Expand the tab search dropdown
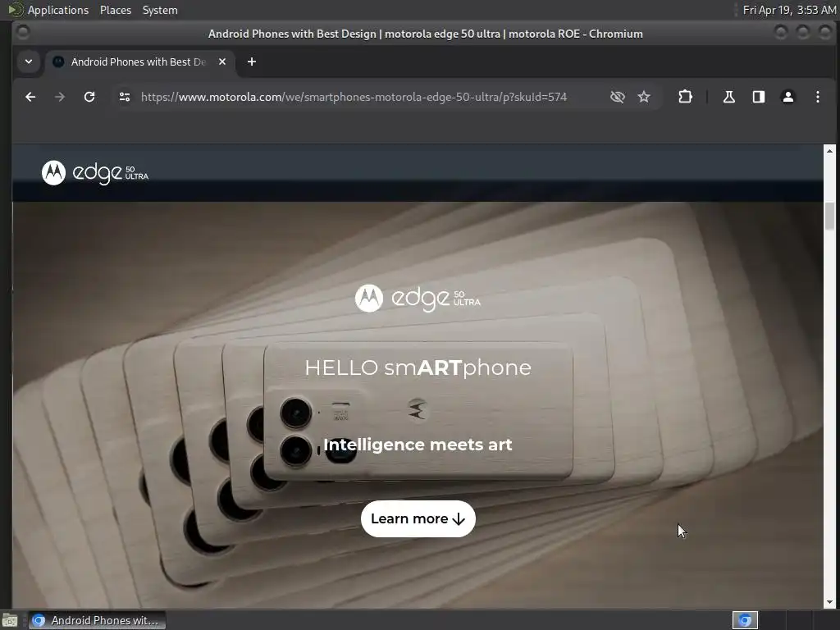 (x=29, y=62)
